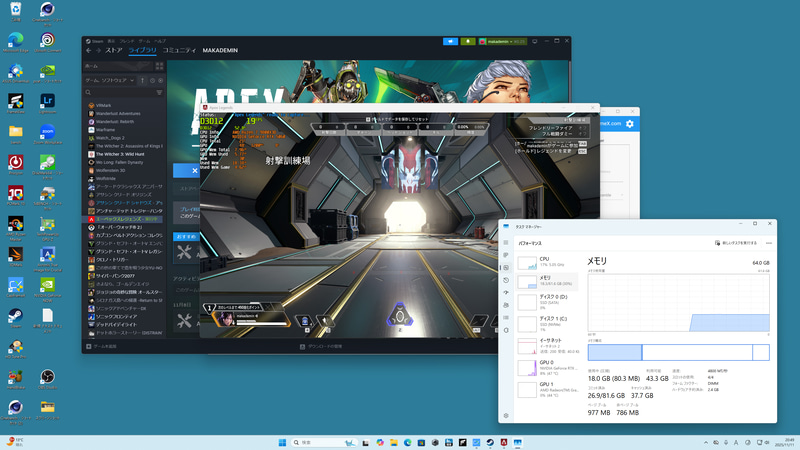Open the Processes page icon in Task Manager

[506, 255]
